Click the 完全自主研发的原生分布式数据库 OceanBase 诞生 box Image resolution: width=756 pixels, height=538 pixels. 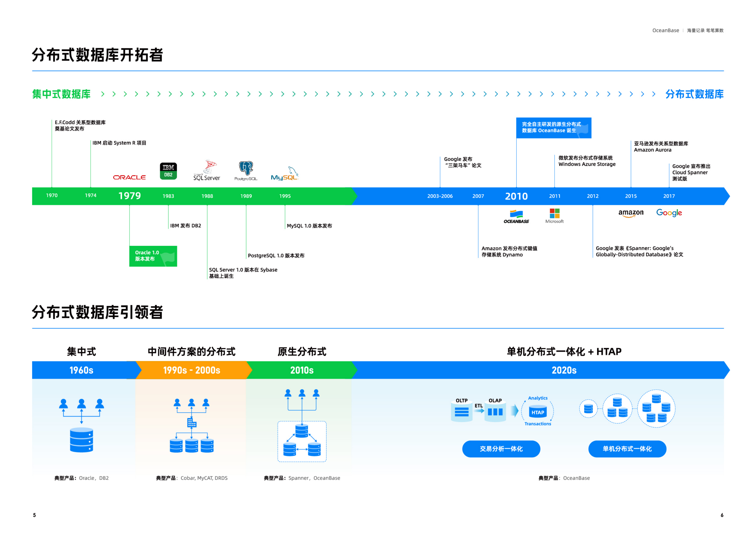[554, 128]
